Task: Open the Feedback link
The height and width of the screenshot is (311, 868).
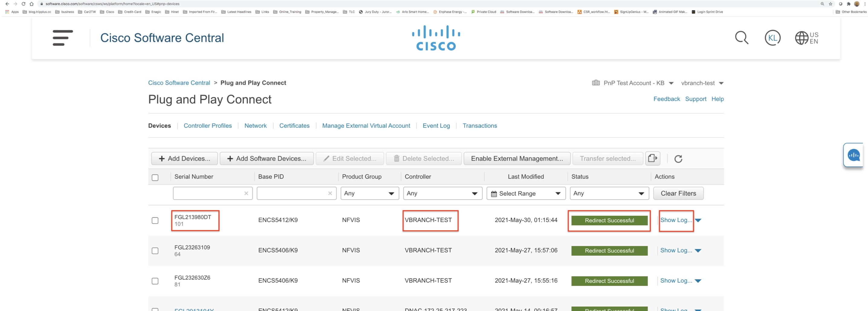Action: point(666,99)
